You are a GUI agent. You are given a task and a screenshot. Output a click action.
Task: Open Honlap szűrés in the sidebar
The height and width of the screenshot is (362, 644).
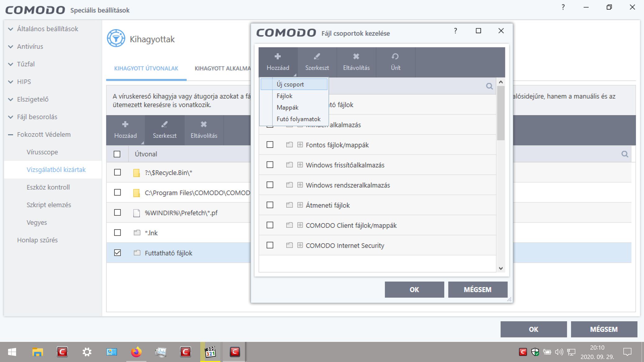coord(37,240)
